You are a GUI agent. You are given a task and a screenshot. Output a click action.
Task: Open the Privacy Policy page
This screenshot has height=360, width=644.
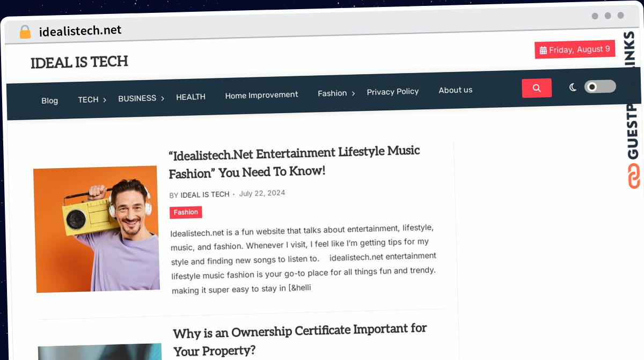point(392,92)
